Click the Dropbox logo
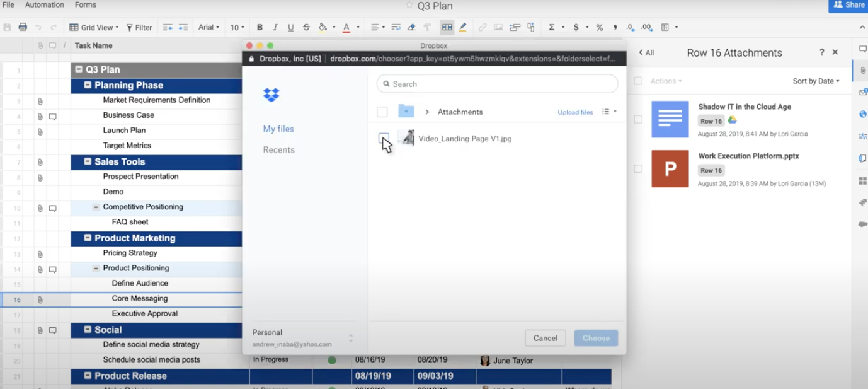Image resolution: width=868 pixels, height=389 pixels. pos(271,95)
